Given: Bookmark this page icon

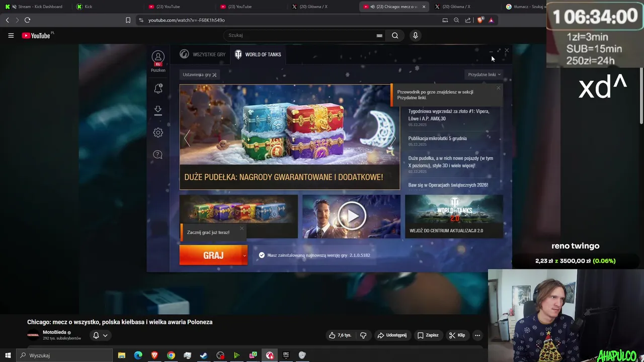Looking at the screenshot, I should pos(128,20).
